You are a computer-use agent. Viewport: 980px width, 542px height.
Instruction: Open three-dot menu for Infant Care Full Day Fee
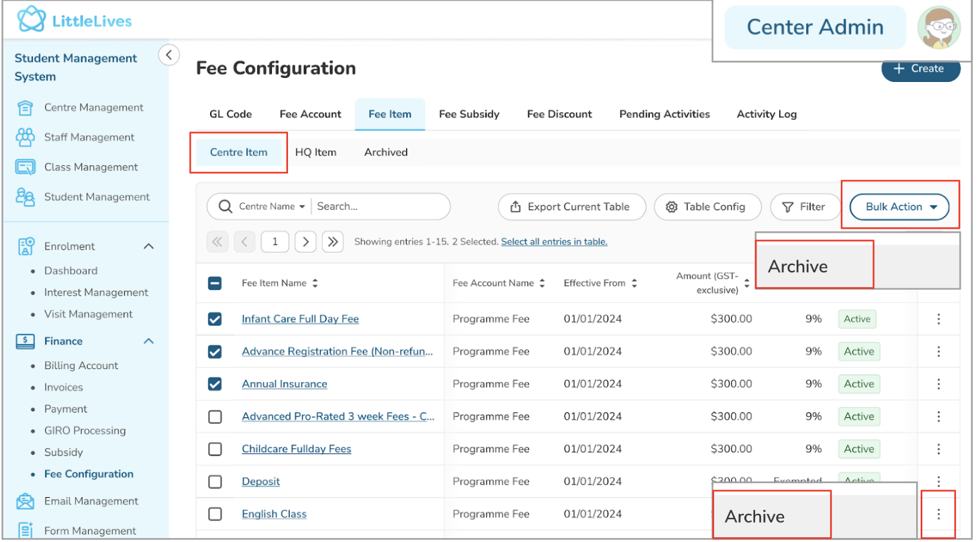[x=938, y=319]
